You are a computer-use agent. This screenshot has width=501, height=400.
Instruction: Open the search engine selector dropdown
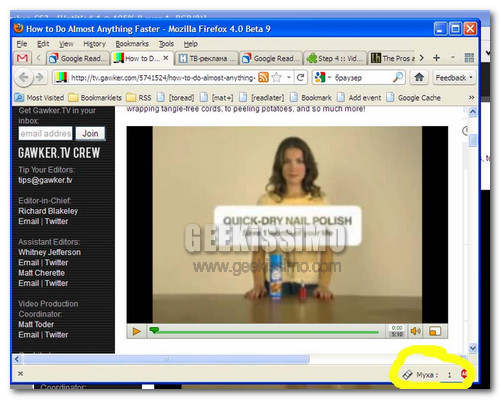[329, 78]
